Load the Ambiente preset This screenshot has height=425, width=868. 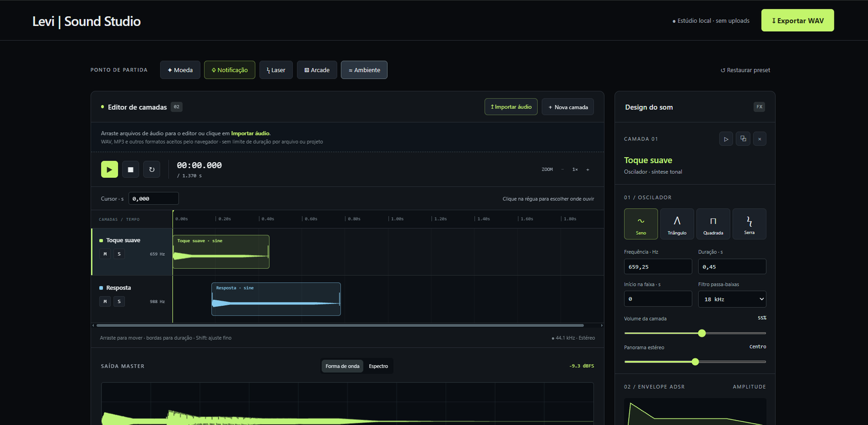tap(364, 70)
